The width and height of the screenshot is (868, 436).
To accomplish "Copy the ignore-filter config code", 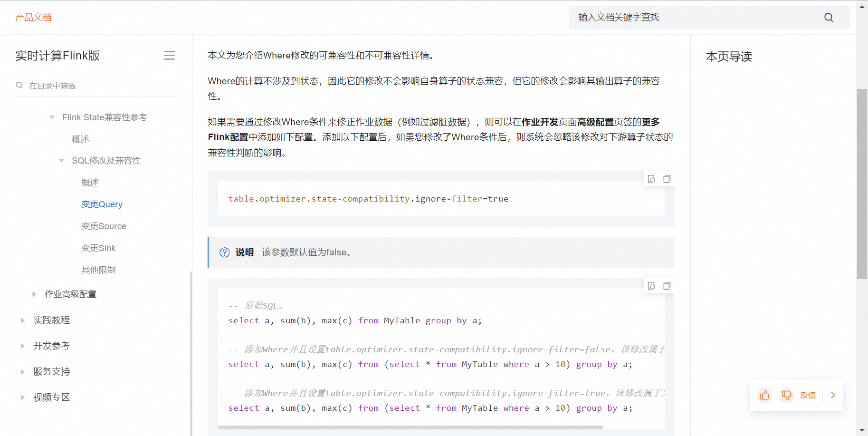I will (667, 179).
